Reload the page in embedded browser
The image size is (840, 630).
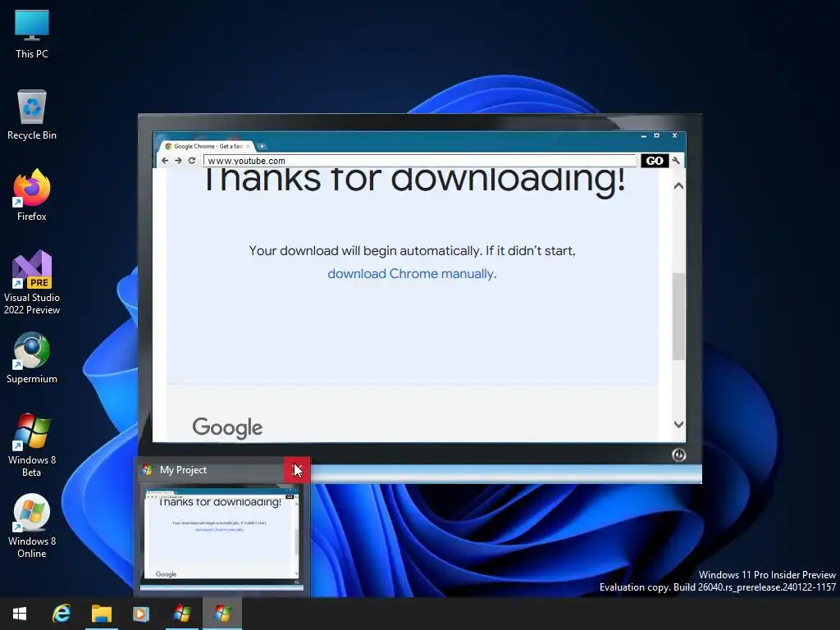coord(191,160)
